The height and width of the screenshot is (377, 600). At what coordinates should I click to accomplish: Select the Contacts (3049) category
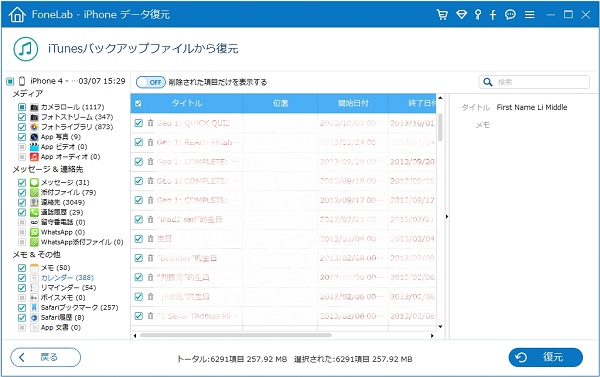[x=63, y=202]
